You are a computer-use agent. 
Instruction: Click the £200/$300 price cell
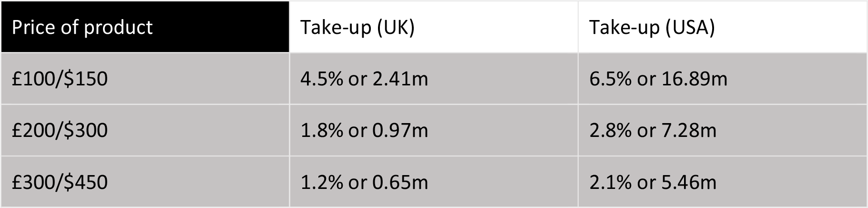pos(60,130)
